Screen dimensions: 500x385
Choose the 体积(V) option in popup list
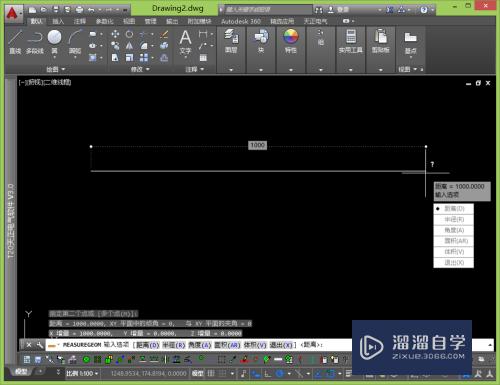pyautogui.click(x=453, y=252)
